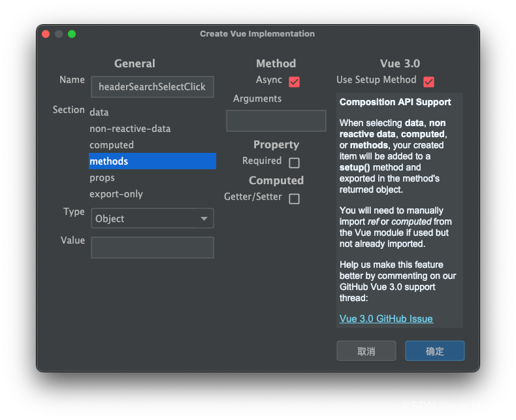Choose props in the Section list
516x420 pixels.
(152, 178)
